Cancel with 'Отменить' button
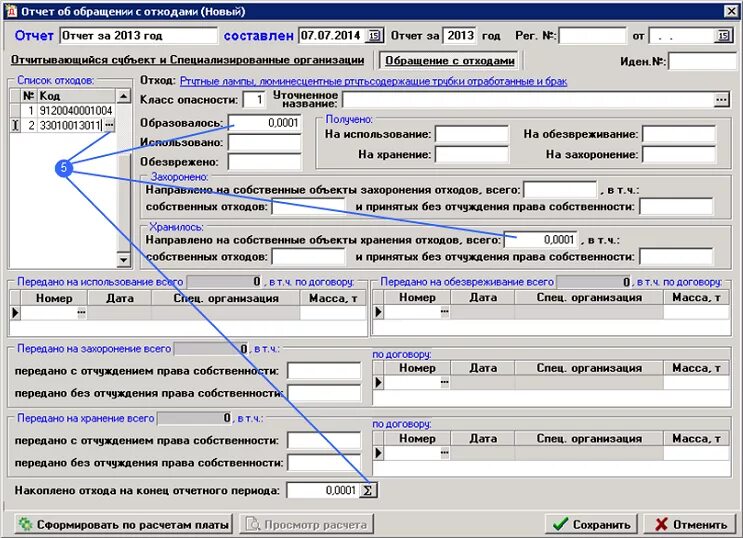 pos(691,524)
